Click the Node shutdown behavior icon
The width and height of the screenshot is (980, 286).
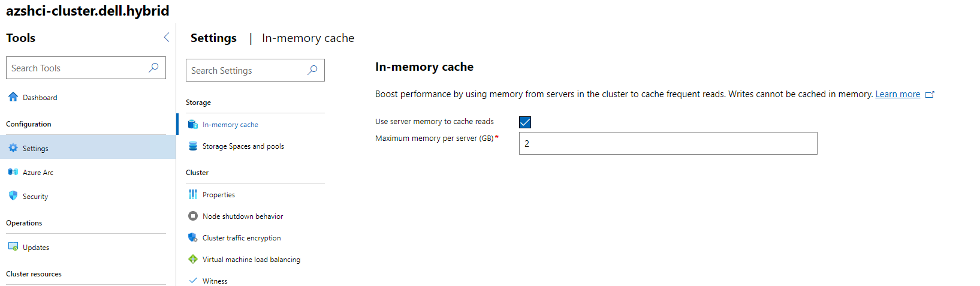click(193, 216)
